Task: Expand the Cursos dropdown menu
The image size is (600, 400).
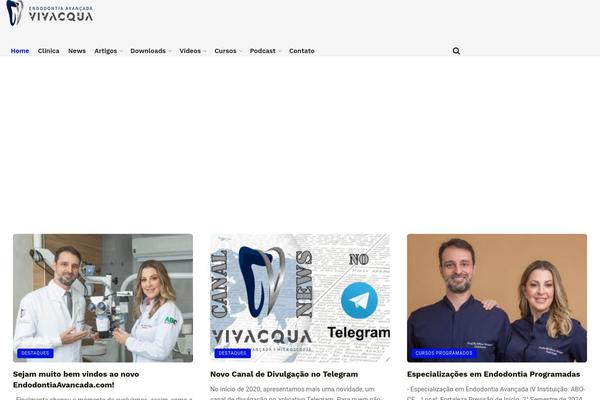Action: (x=228, y=51)
